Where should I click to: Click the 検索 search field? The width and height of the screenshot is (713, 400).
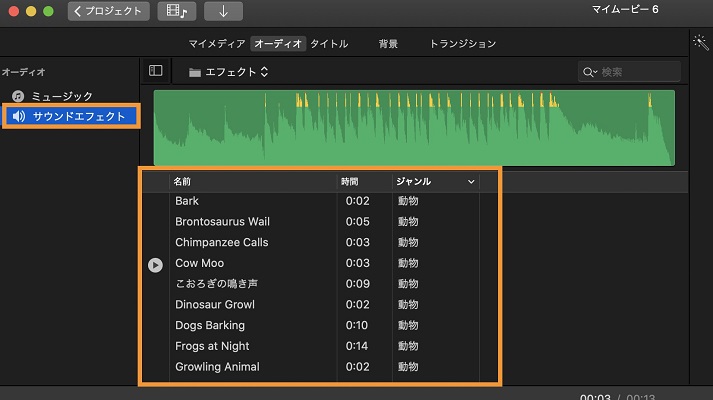[x=629, y=72]
